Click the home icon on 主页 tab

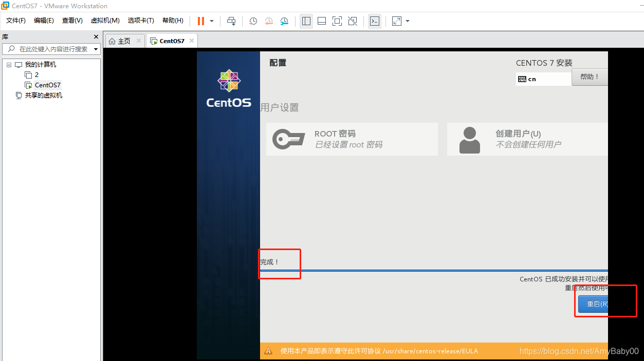112,41
